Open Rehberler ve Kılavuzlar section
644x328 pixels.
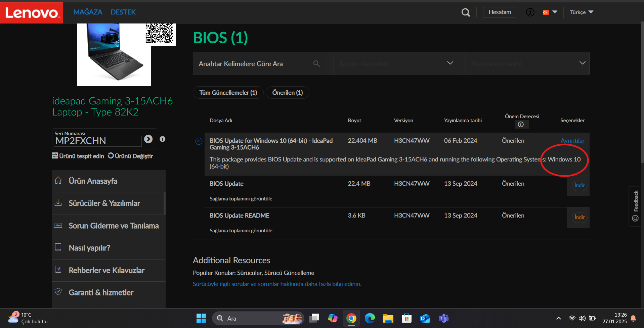point(109,271)
